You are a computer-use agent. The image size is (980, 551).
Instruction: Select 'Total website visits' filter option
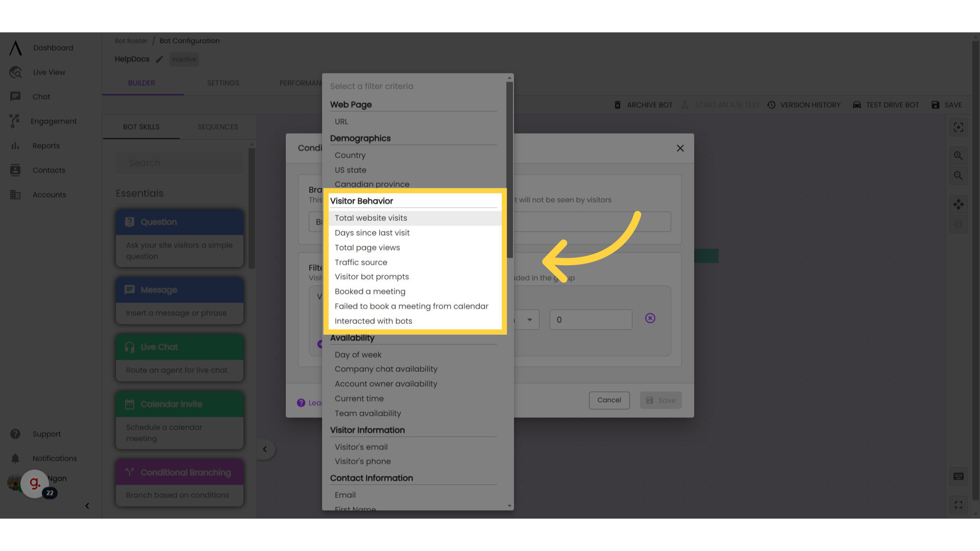click(371, 218)
